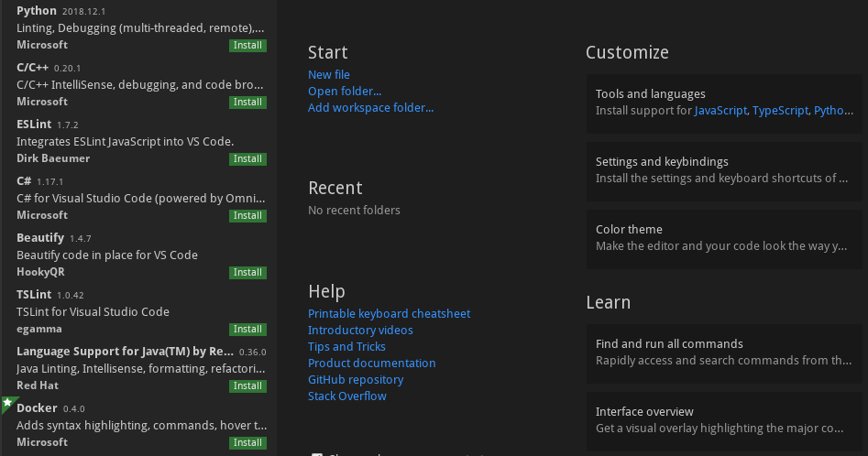Click the TypeScript link under Tools and languages
868x456 pixels.
tap(781, 111)
